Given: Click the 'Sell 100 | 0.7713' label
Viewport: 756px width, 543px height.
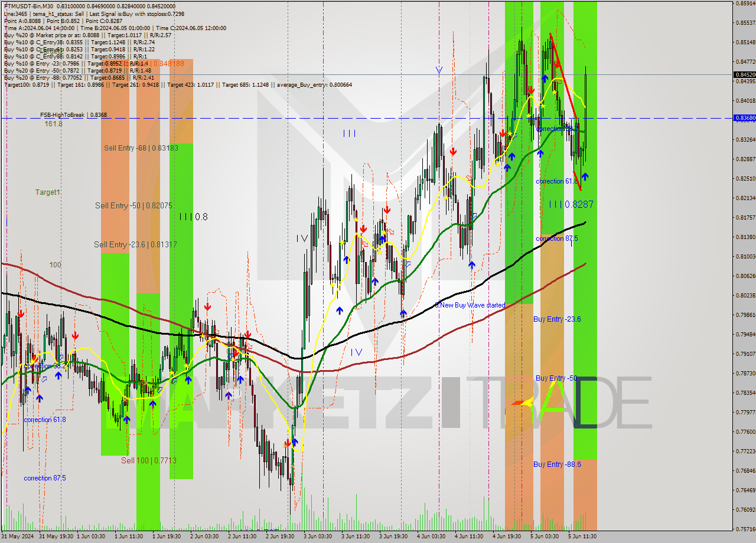Looking at the screenshot, I should click(x=149, y=460).
